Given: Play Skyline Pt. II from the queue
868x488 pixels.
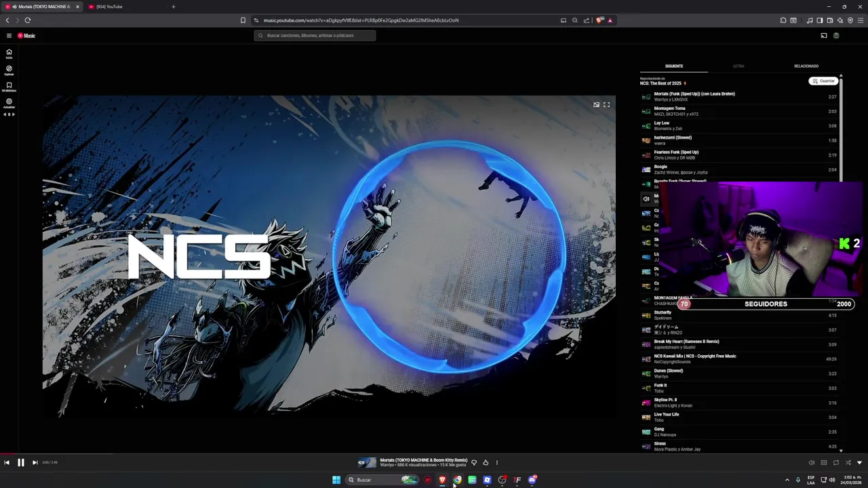Looking at the screenshot, I should tap(739, 403).
